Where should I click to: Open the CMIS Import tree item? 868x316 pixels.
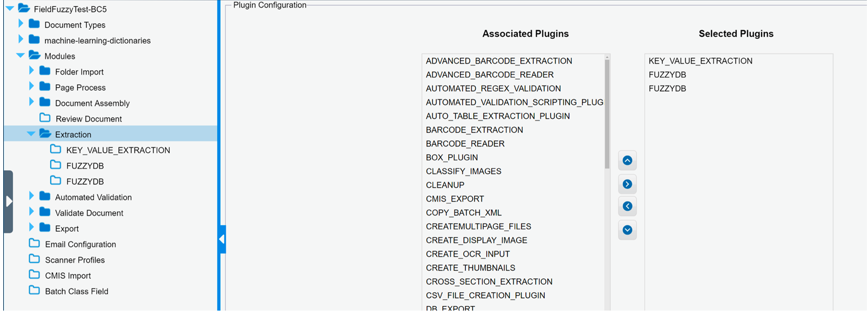[68, 275]
